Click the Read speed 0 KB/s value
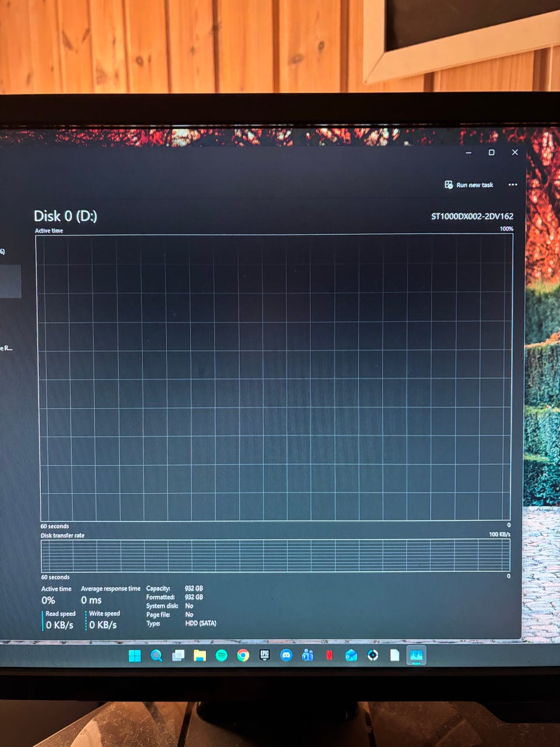Viewport: 560px width, 747px height. tap(60, 625)
